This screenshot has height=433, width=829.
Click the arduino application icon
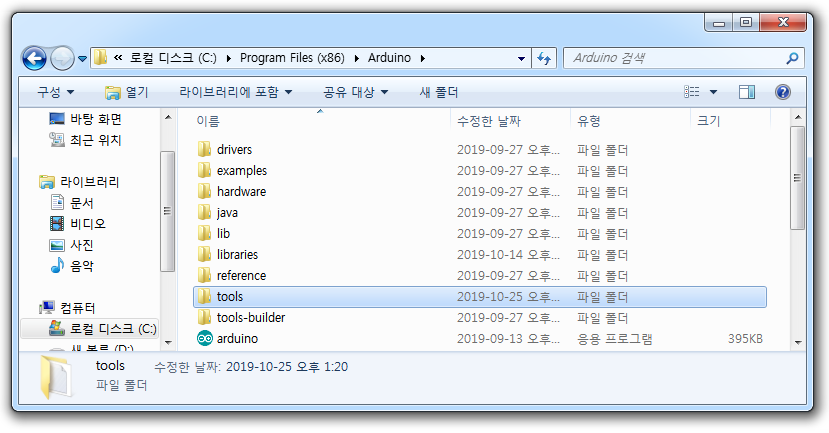205,338
